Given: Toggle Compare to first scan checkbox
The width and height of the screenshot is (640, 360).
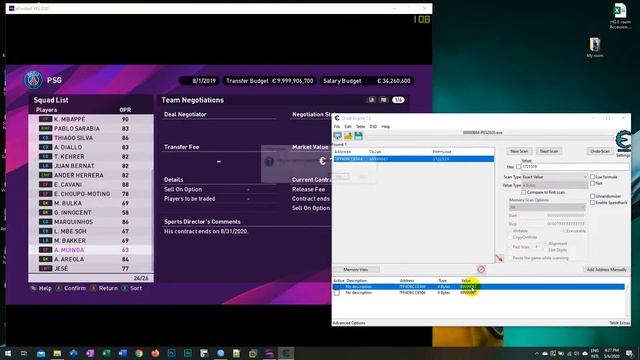Looking at the screenshot, I should click(524, 192).
